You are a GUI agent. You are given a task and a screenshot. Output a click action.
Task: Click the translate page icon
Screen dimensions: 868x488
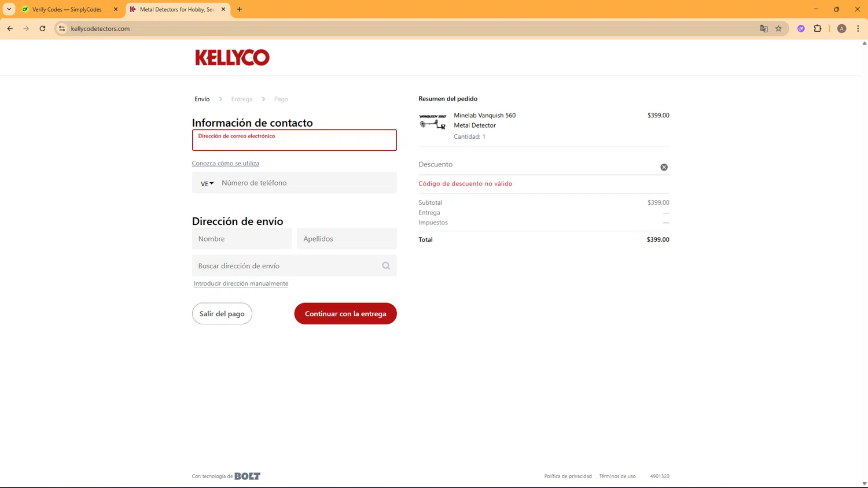pos(764,28)
